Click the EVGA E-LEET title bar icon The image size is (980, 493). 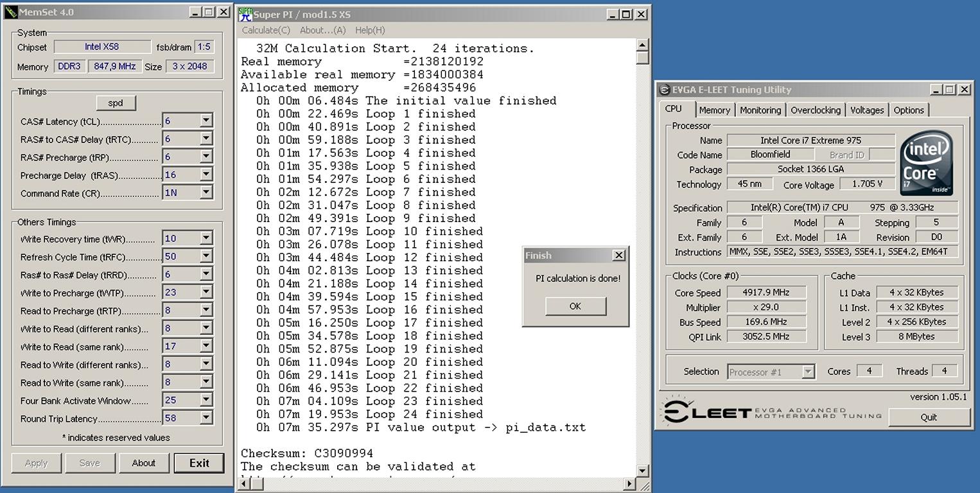pyautogui.click(x=664, y=90)
